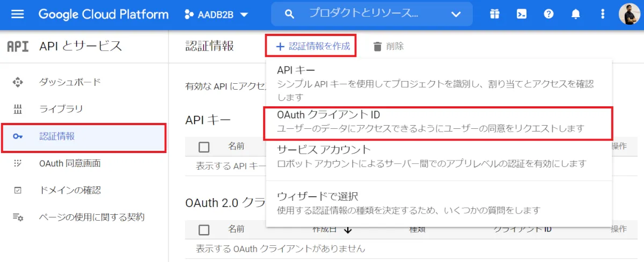The height and width of the screenshot is (262, 644).
Task: Open the gift free trial icon
Action: (495, 14)
